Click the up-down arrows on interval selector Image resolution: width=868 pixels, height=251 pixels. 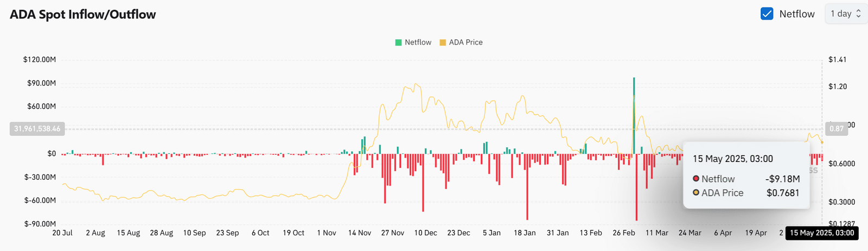tap(858, 14)
